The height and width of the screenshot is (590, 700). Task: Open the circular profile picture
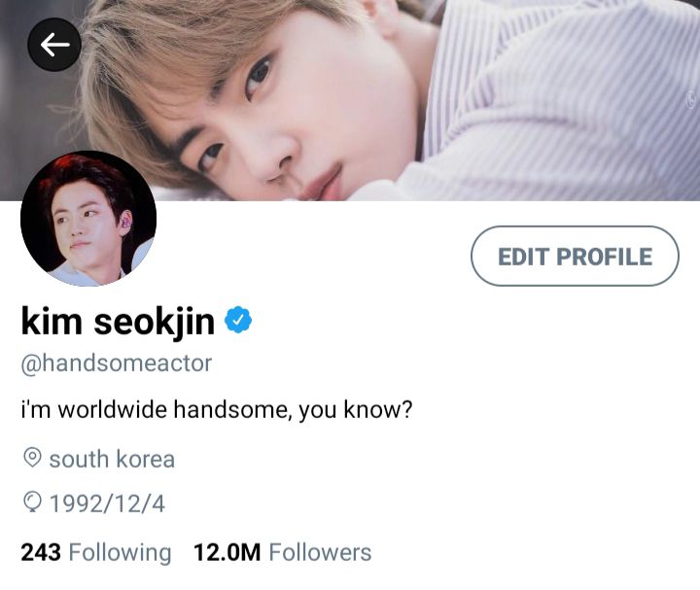point(88,219)
